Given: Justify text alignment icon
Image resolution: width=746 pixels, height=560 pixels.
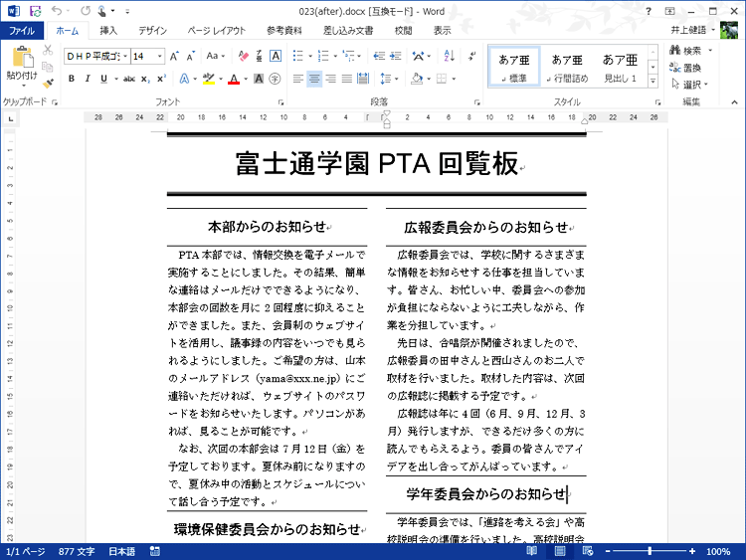Looking at the screenshot, I should coord(347,79).
